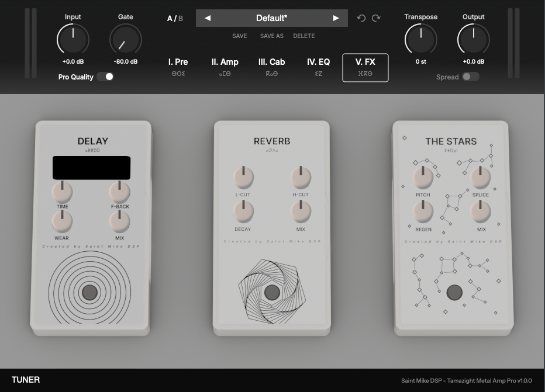Switch to the B preset slot
Image resolution: width=545 pixels, height=392 pixels.
click(181, 19)
